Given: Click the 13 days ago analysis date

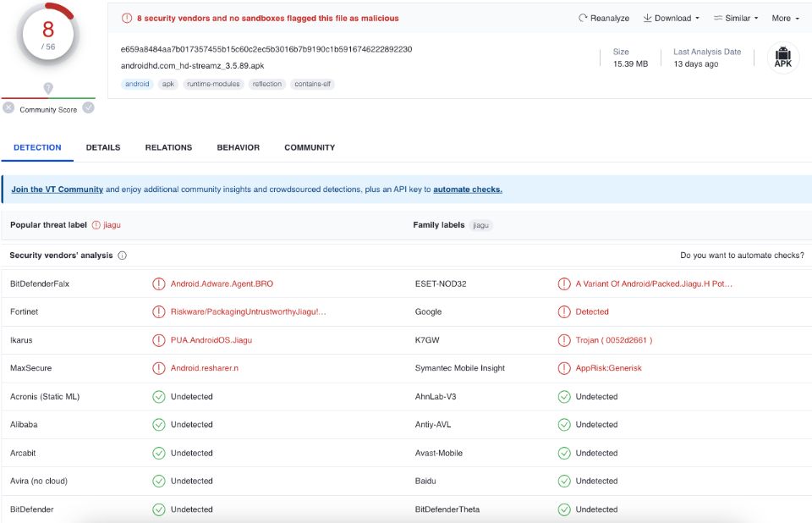Looking at the screenshot, I should click(695, 64).
